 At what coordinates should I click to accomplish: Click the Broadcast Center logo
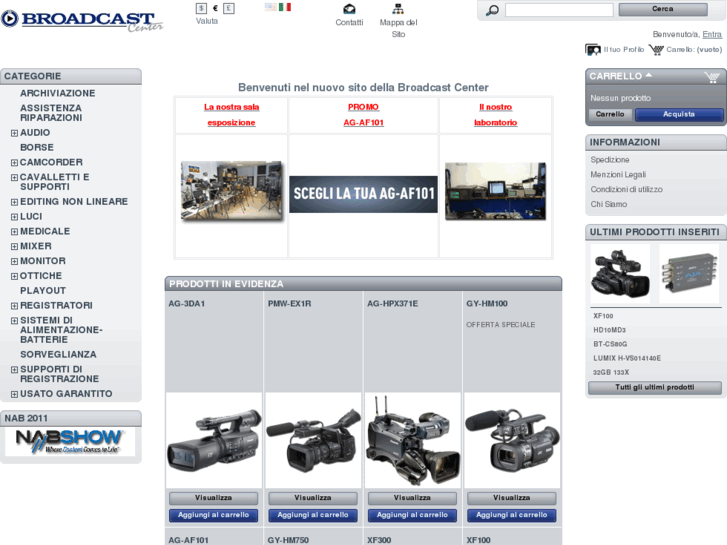pyautogui.click(x=82, y=20)
